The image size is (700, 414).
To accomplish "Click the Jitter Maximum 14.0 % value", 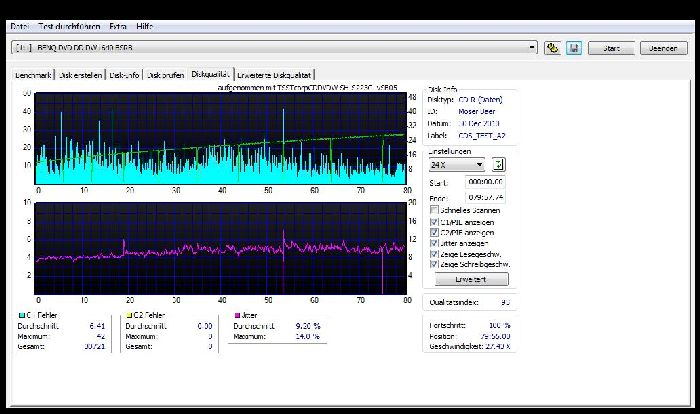I will point(308,336).
